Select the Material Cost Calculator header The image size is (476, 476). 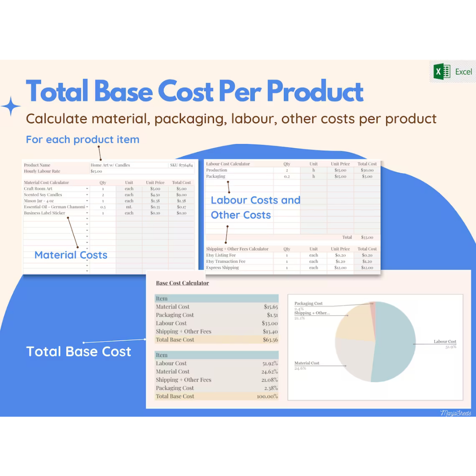coord(46,183)
